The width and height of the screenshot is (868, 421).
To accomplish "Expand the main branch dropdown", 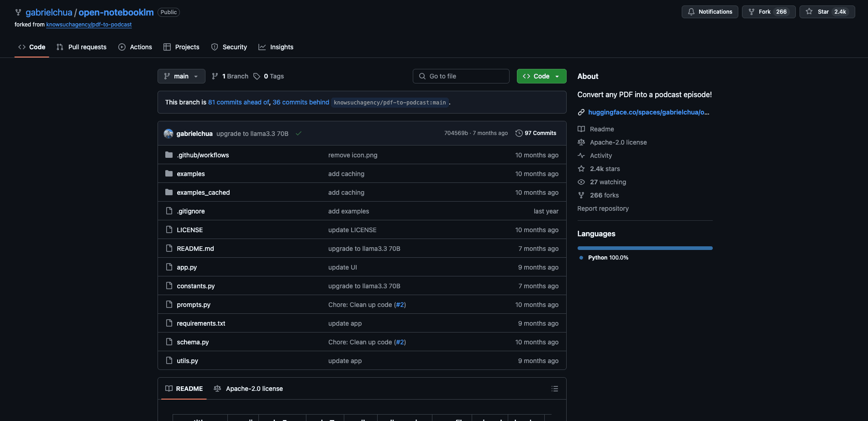I will coord(181,76).
